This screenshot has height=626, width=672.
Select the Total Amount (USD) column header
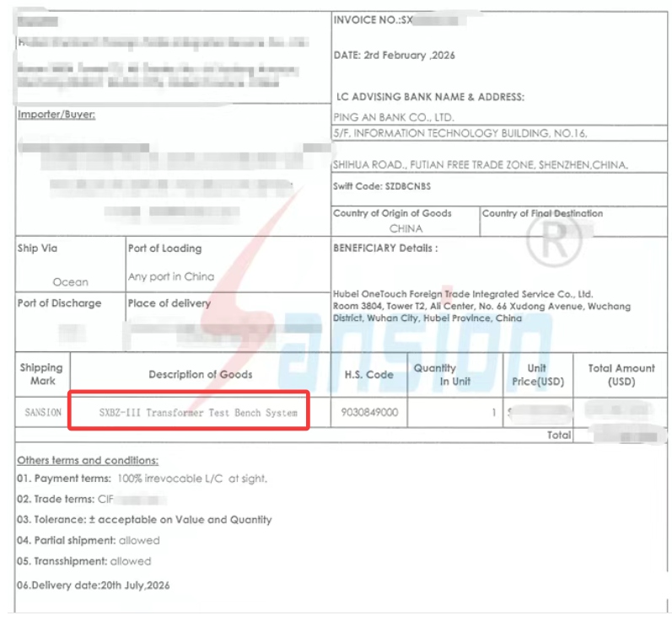621,375
